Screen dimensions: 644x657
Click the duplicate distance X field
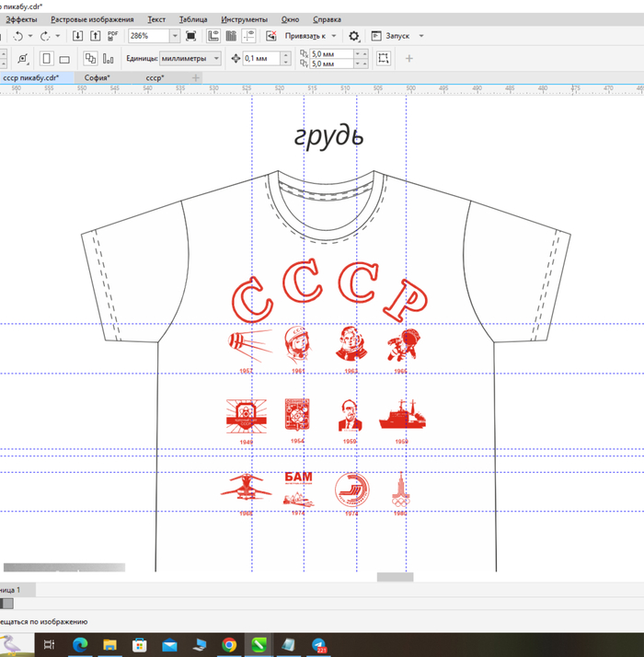click(x=331, y=53)
